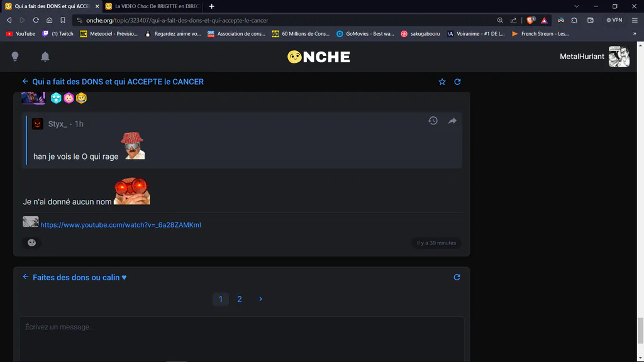Click topic title Qui a fait des DONS
This screenshot has height=362, width=644.
pyautogui.click(x=118, y=82)
